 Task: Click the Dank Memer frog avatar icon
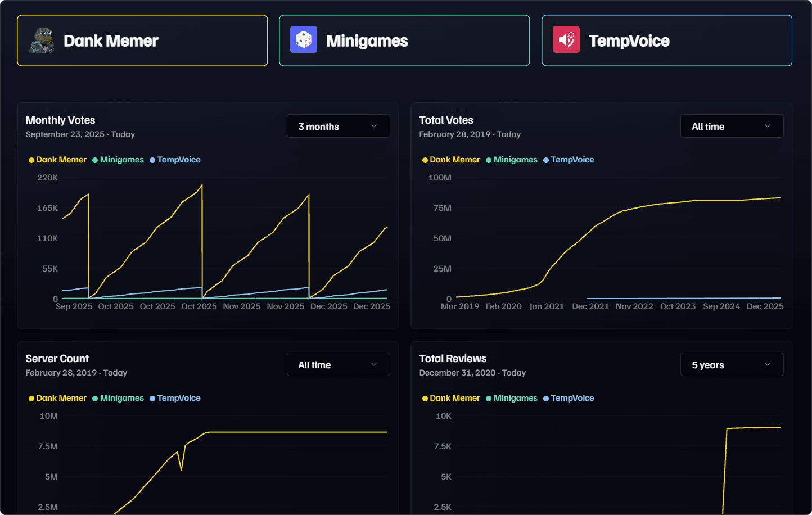click(42, 40)
